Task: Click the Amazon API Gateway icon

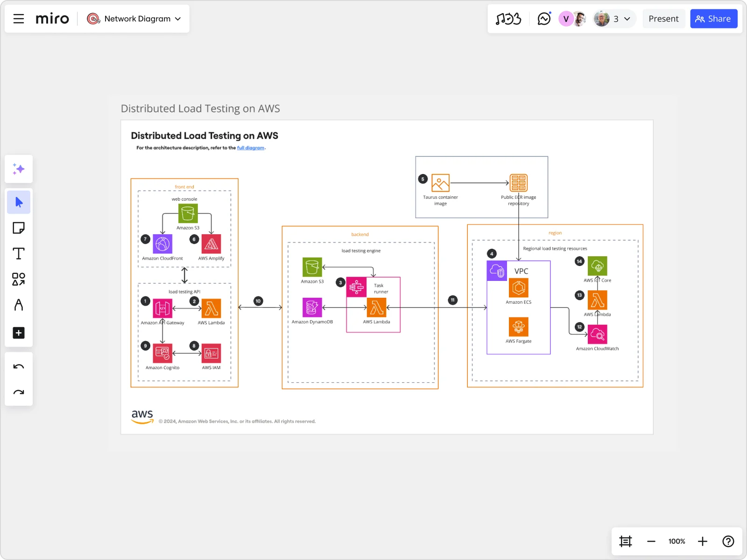Action: click(162, 308)
